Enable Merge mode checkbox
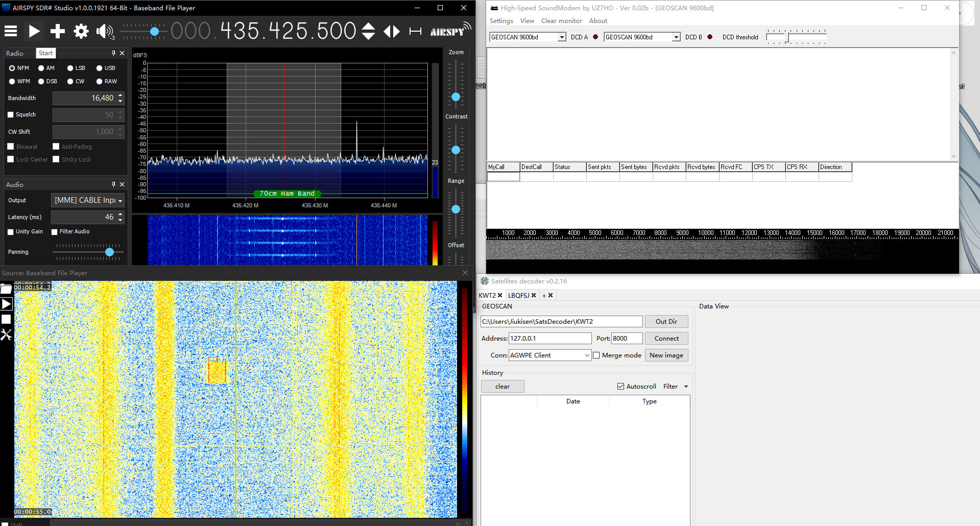This screenshot has width=980, height=526. coord(596,355)
